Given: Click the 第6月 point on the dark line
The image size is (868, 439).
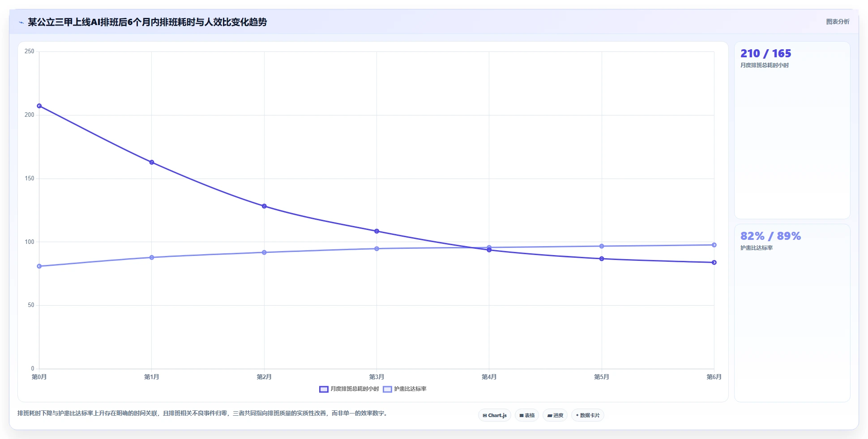Looking at the screenshot, I should tap(714, 263).
